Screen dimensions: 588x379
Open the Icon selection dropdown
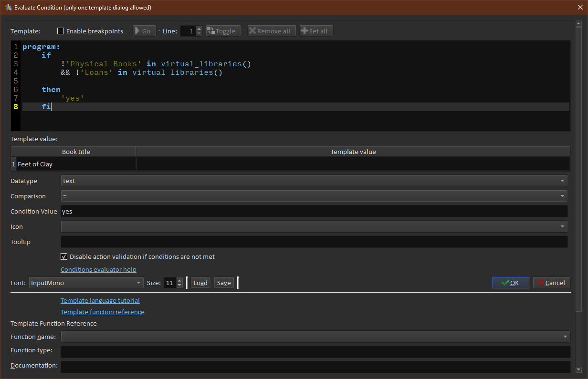pyautogui.click(x=314, y=226)
